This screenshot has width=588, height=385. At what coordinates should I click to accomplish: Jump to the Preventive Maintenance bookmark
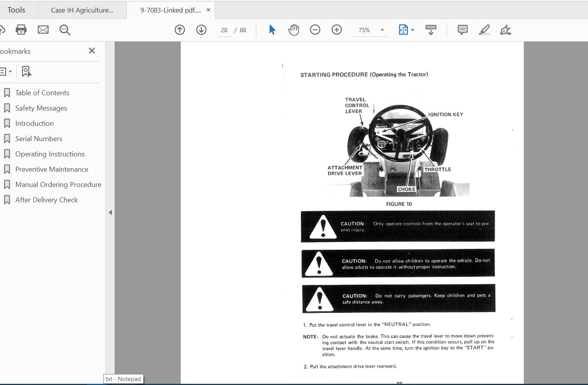point(51,169)
